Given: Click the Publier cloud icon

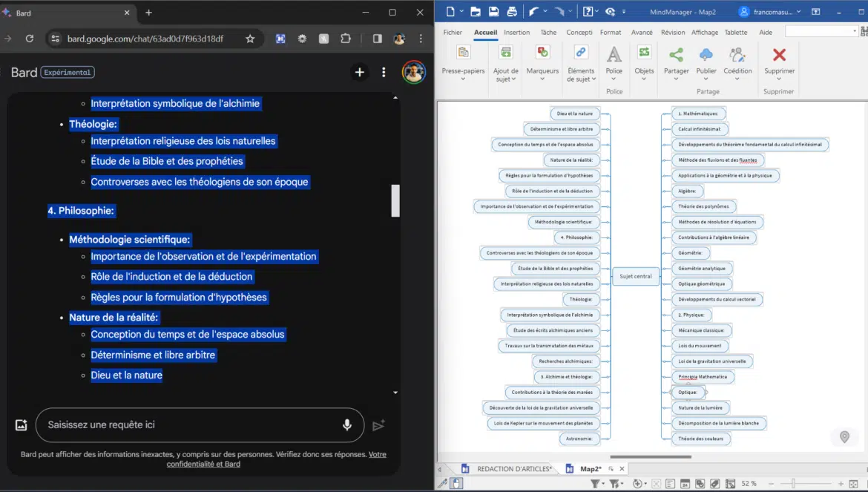Looking at the screenshot, I should 706,55.
